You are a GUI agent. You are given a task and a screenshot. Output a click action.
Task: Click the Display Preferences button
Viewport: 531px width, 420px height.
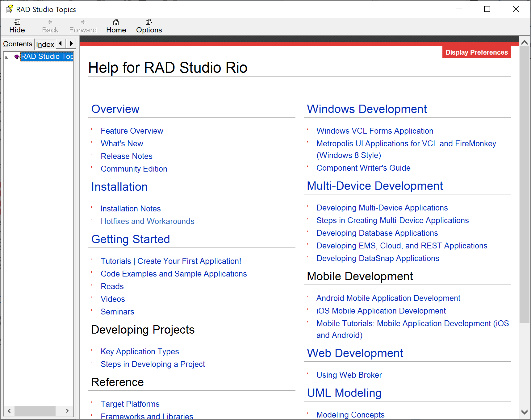476,52
